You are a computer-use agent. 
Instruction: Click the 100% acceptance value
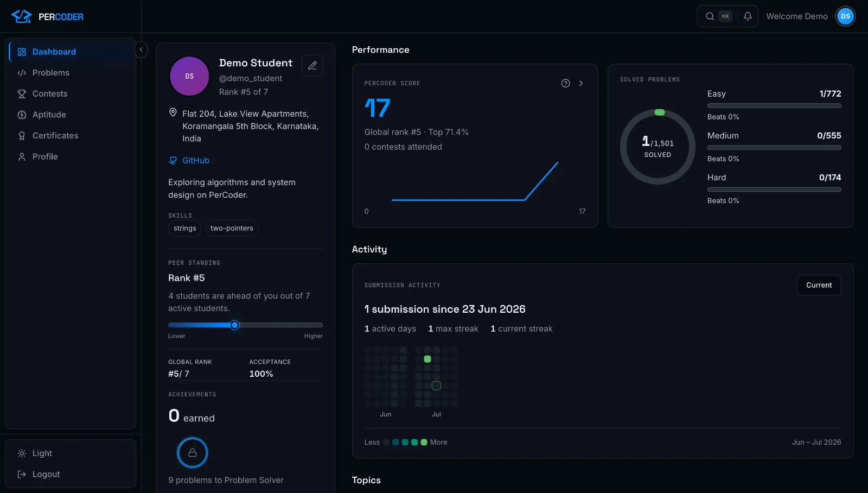point(261,374)
